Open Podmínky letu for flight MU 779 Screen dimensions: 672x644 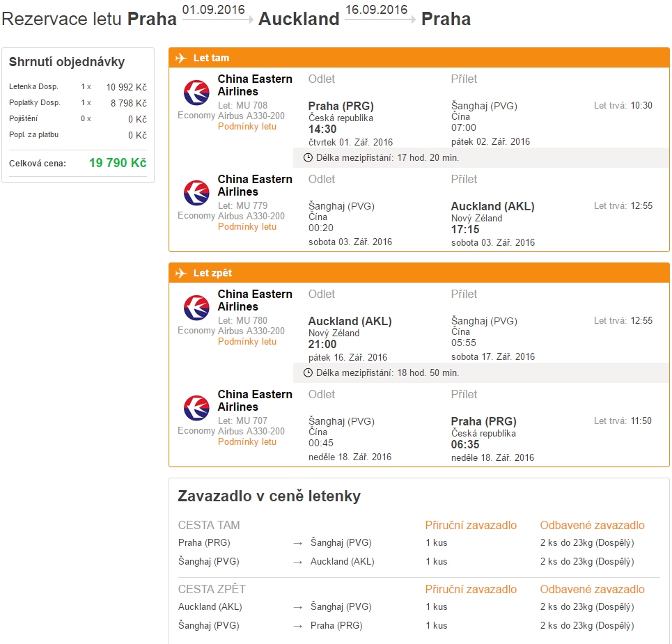tap(247, 227)
